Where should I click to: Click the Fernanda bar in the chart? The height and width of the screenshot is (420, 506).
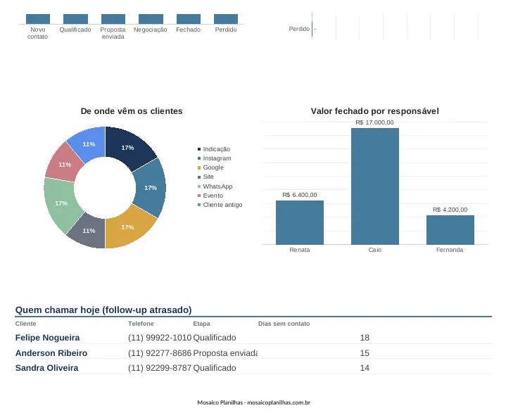coord(450,230)
